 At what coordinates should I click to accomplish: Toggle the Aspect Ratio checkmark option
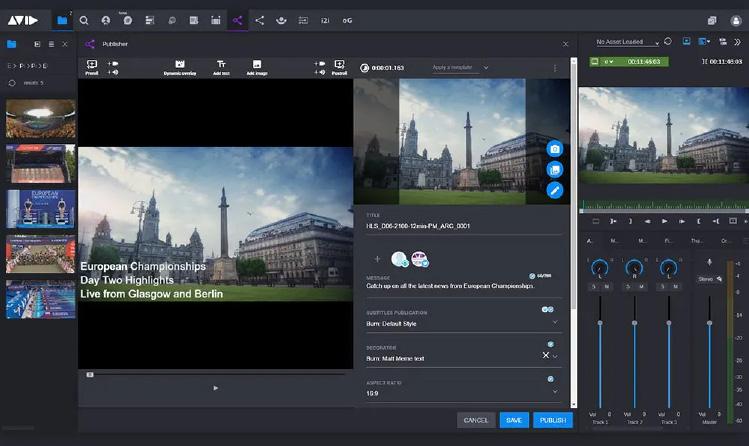[x=551, y=379]
